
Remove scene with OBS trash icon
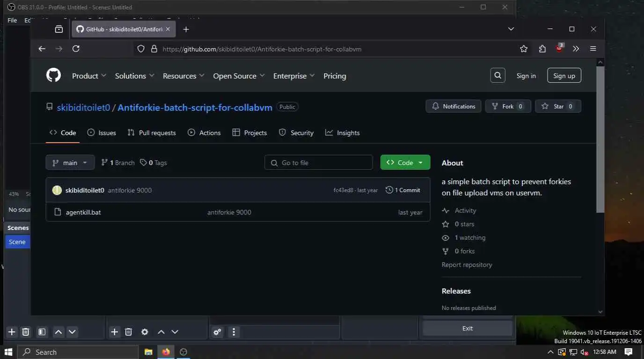click(26, 332)
